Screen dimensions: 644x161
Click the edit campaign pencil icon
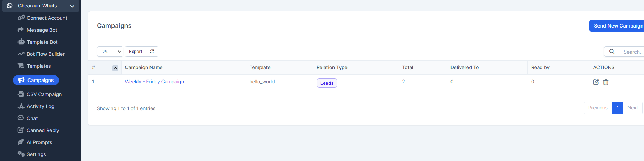[x=596, y=82]
